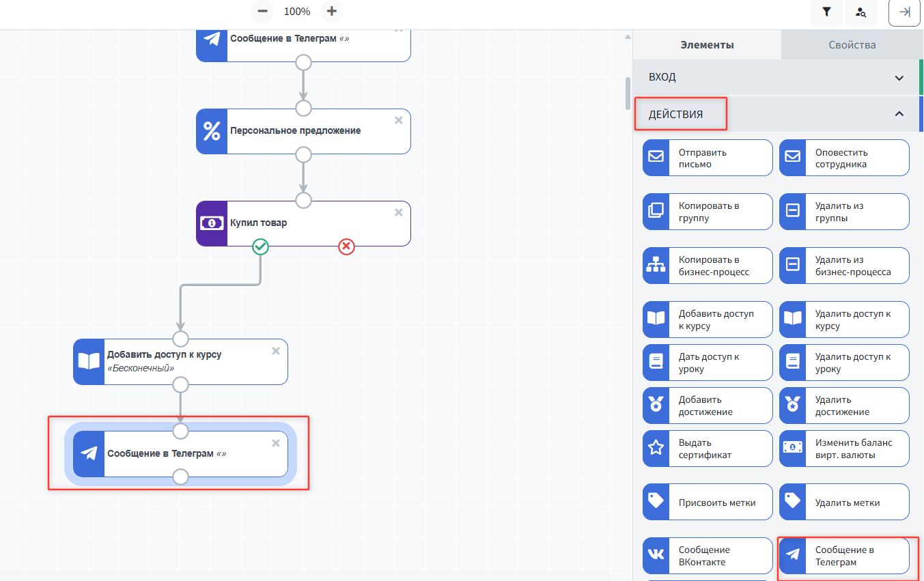Viewport: 924px width, 581px height.
Task: Switch to the Свойства tab
Action: (852, 45)
